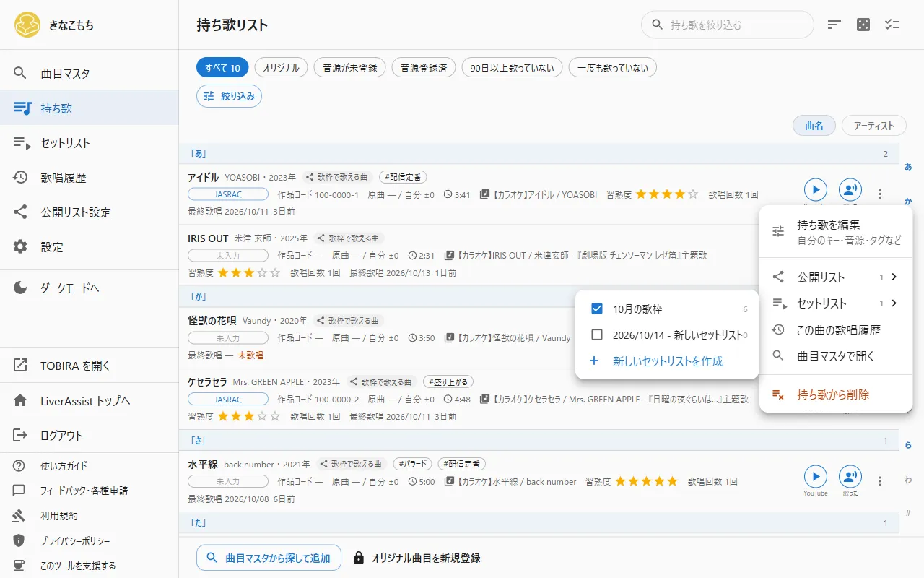Click オリジナル曲目を新規登録
The height and width of the screenshot is (578, 924).
point(417,558)
